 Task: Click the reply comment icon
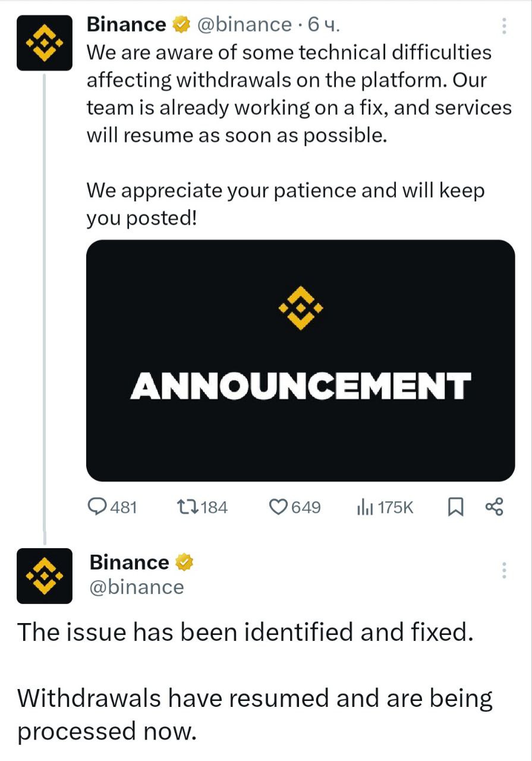tap(97, 507)
